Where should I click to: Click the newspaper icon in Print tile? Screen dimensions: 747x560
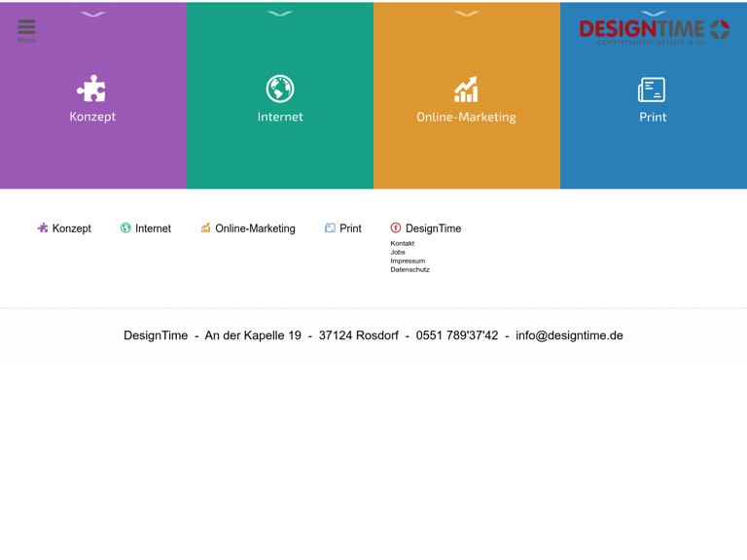(652, 90)
